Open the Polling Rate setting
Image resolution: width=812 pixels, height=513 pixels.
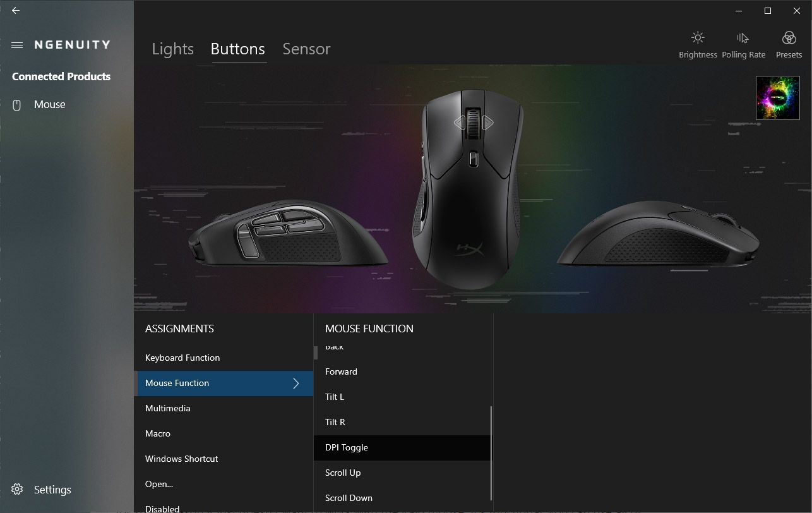pyautogui.click(x=743, y=45)
